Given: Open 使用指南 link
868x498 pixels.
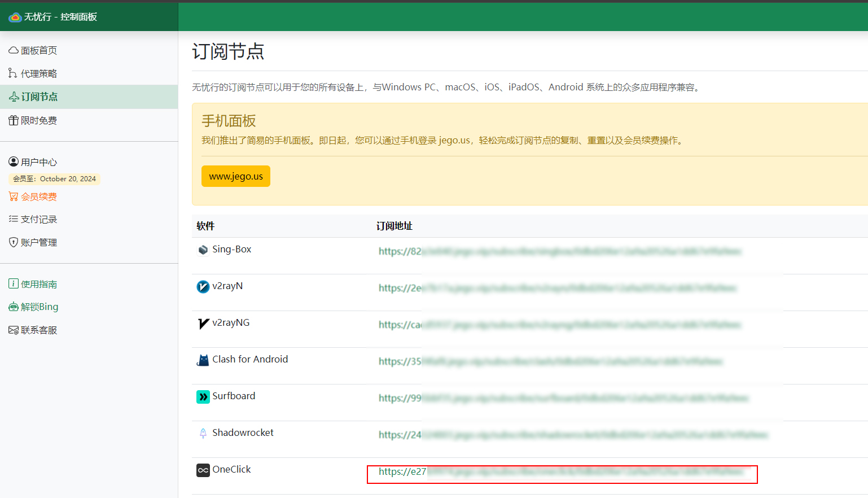Looking at the screenshot, I should coord(39,284).
